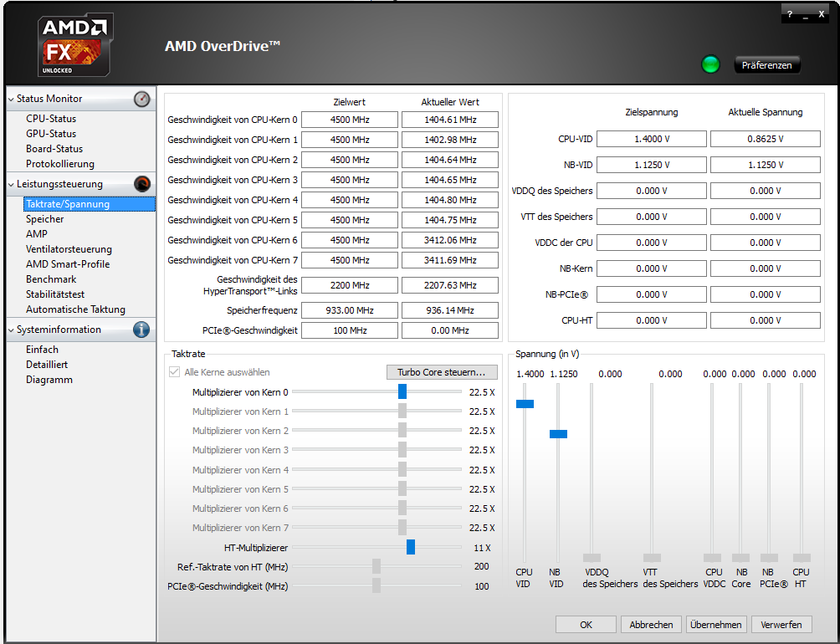Screen dimensions: 840x644
Task: Click the HT-Multiplizierer slider handle
Action: pyautogui.click(x=410, y=547)
